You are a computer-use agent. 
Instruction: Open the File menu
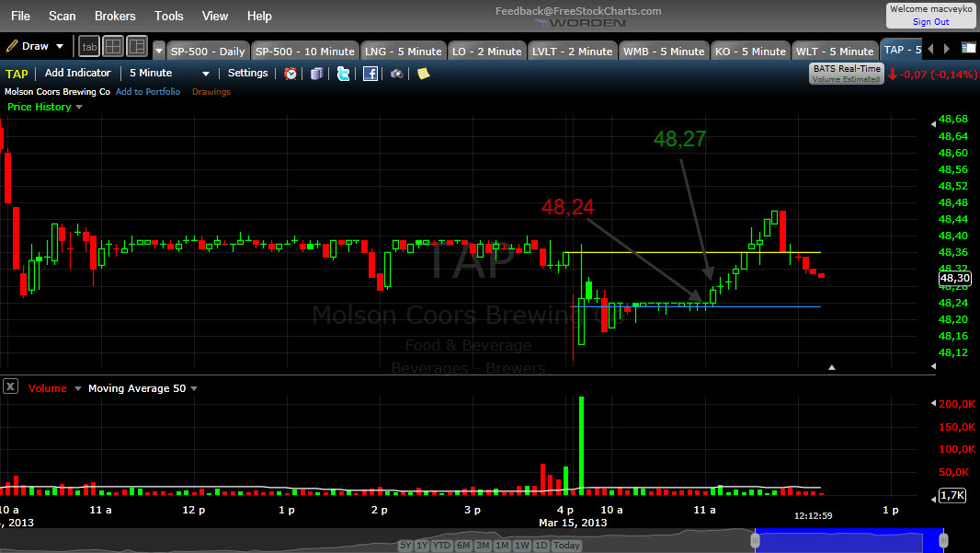click(x=20, y=16)
